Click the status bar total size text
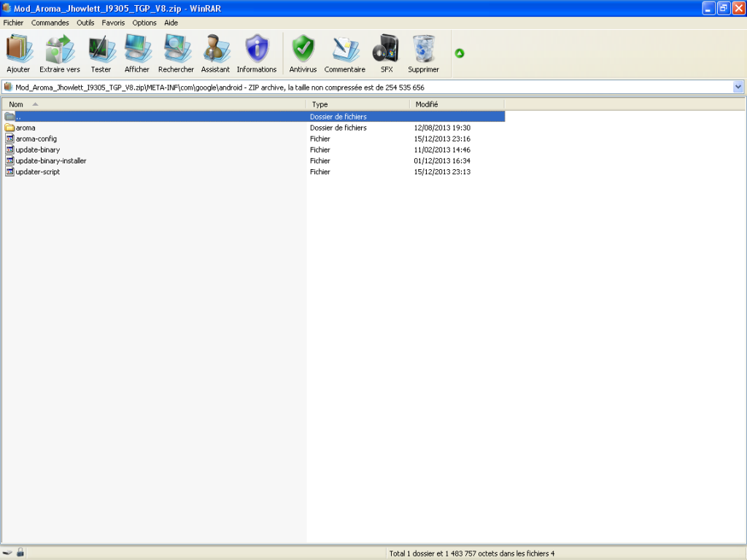Screen dimensions: 747x560 472,553
